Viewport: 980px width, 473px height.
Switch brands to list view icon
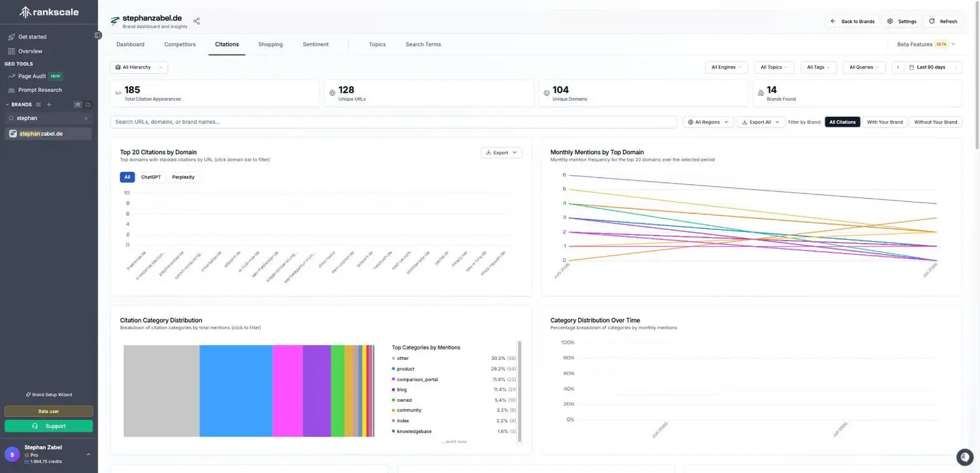tap(77, 105)
